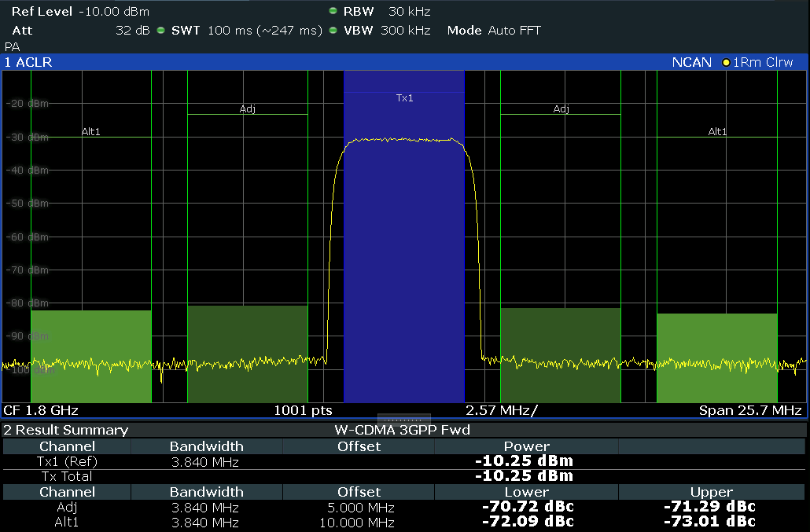810x532 pixels.
Task: Open the Ref Level -10.00 dBm setting
Action: [79, 12]
